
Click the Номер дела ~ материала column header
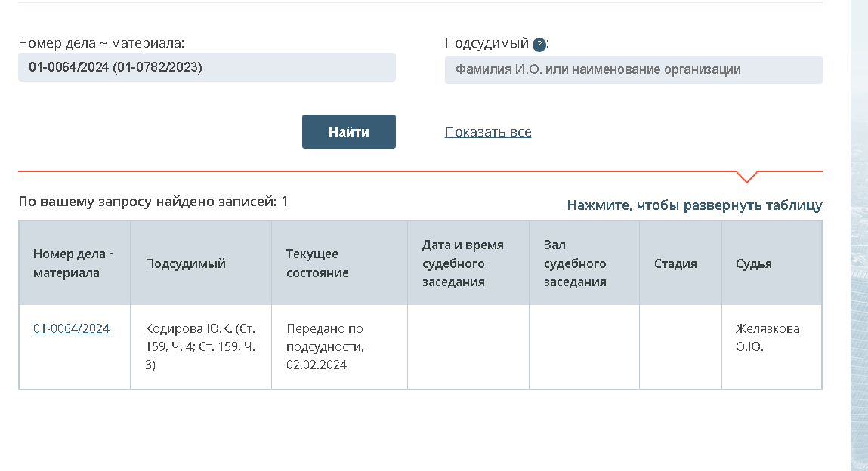(74, 263)
